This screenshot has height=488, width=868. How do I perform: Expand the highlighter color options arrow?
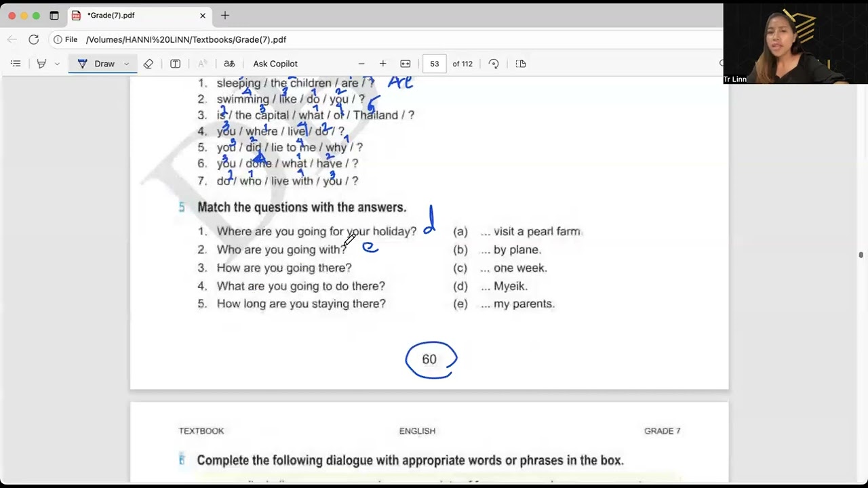[x=57, y=64]
